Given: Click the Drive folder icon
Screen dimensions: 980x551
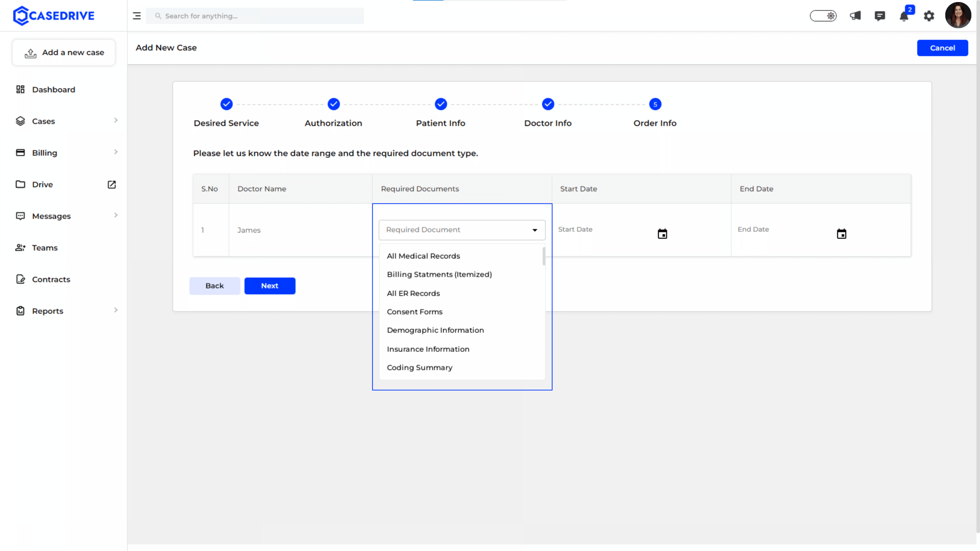Looking at the screenshot, I should point(20,184).
